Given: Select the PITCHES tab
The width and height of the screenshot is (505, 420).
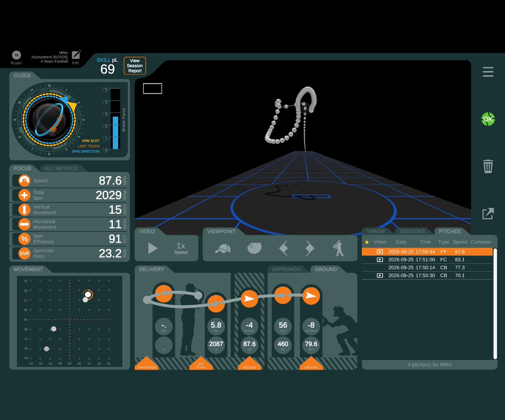Looking at the screenshot, I should [x=449, y=231].
